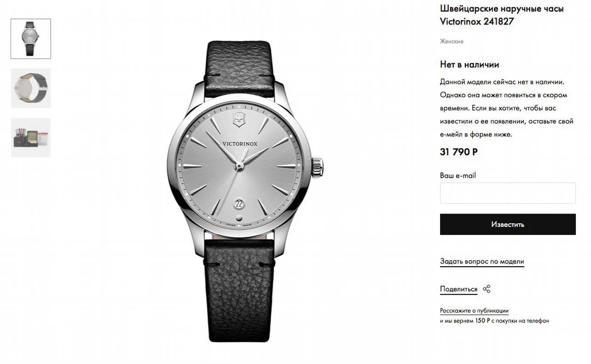Open the Задать вопрос по модели link

(x=482, y=262)
